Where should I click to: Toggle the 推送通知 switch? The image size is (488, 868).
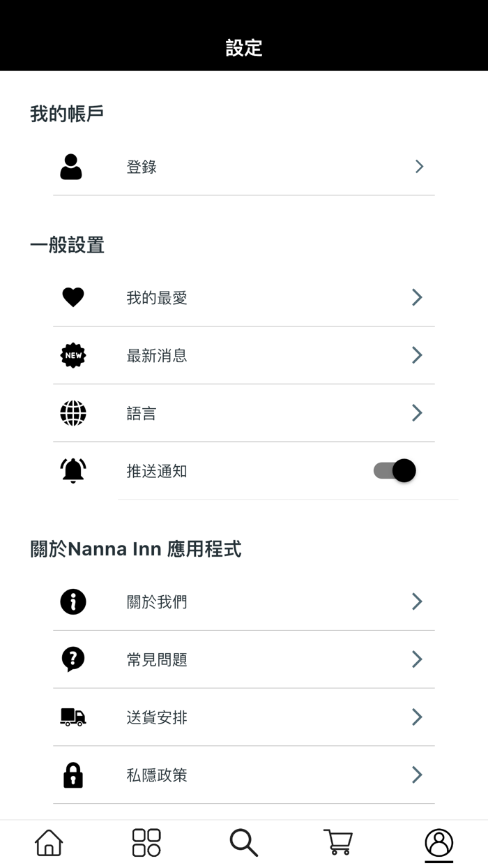coord(395,471)
